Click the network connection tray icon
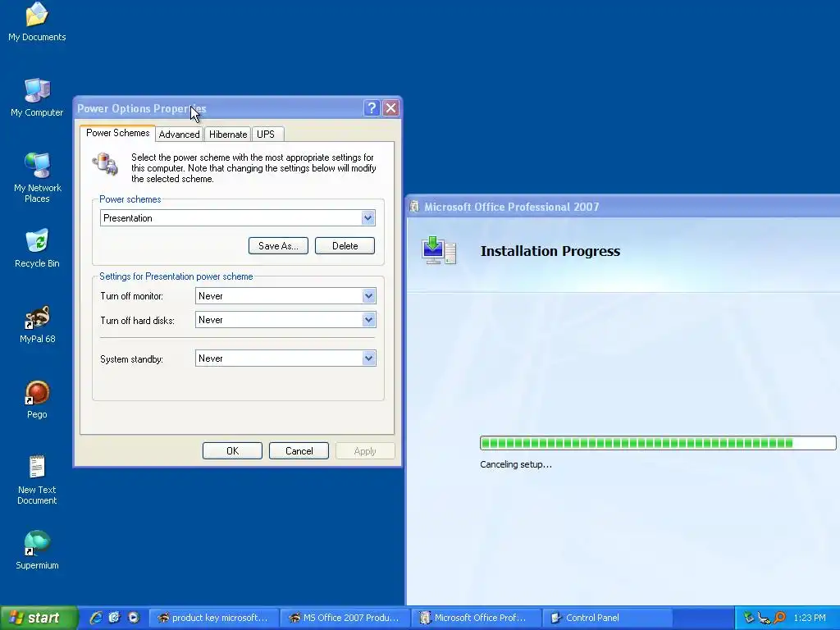Image resolution: width=840 pixels, height=630 pixels. [764, 618]
